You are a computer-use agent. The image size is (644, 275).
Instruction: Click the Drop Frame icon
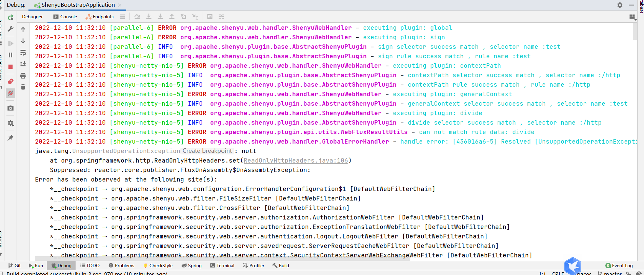point(183,17)
